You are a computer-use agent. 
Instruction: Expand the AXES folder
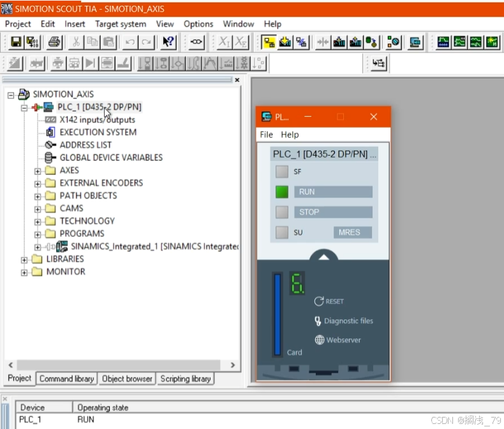point(38,171)
